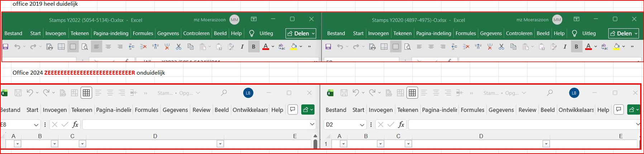The height and width of the screenshot is (154, 644).
Task: Click green share button in window with cell E8
Action: 308,109
